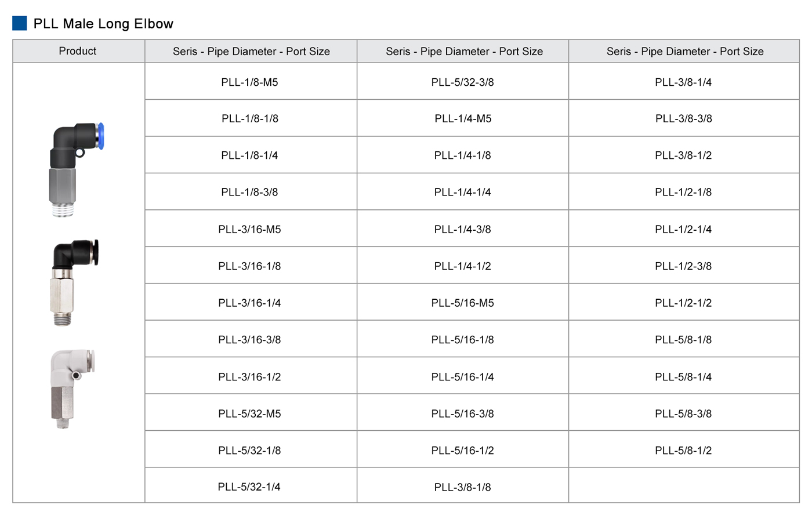Select the PLL-5/8-1/2 entry
812x512 pixels.
pos(683,451)
